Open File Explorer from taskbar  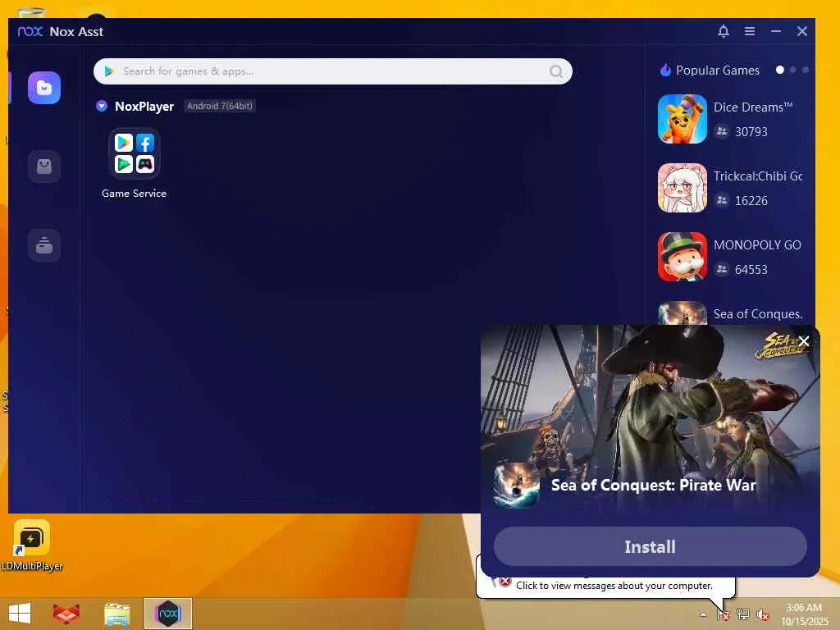(116, 614)
